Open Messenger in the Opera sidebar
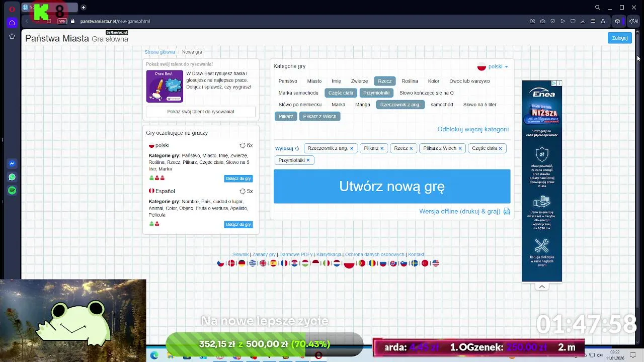Screen dimensions: 644x362 pos(12,163)
